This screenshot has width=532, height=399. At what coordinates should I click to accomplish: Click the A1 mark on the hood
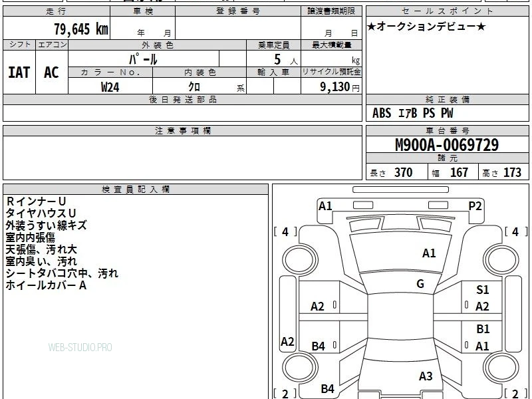click(x=429, y=253)
